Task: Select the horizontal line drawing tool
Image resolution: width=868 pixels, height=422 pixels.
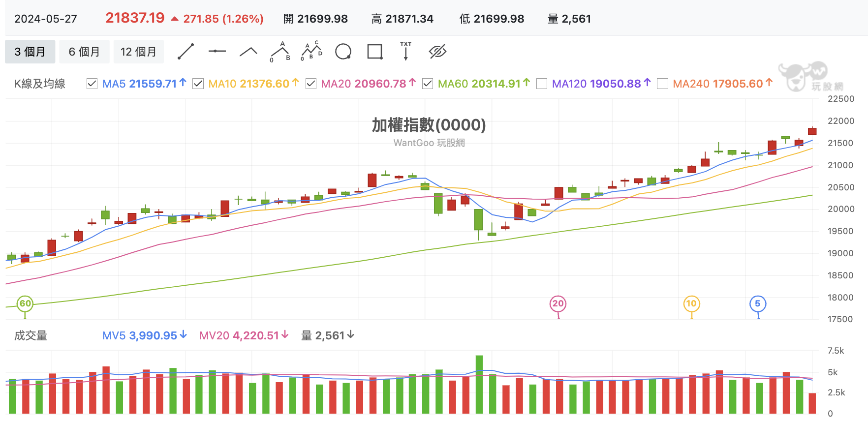Action: point(217,51)
